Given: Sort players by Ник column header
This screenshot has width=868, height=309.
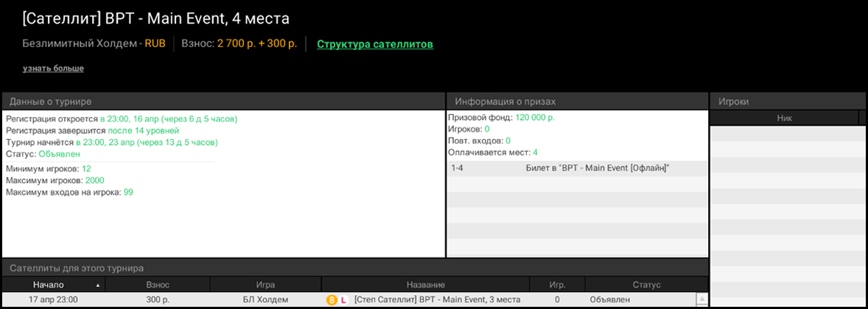Looking at the screenshot, I should pos(784,118).
